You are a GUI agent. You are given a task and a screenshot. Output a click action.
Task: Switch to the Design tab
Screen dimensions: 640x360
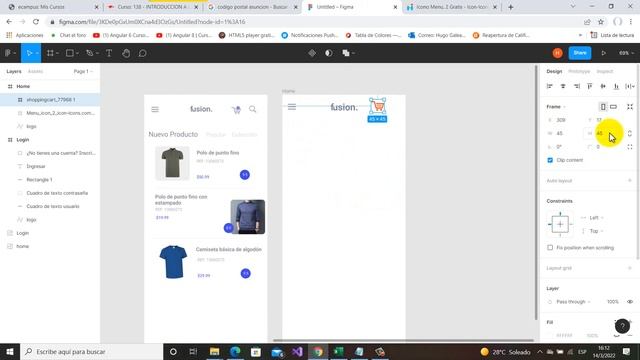(x=554, y=71)
